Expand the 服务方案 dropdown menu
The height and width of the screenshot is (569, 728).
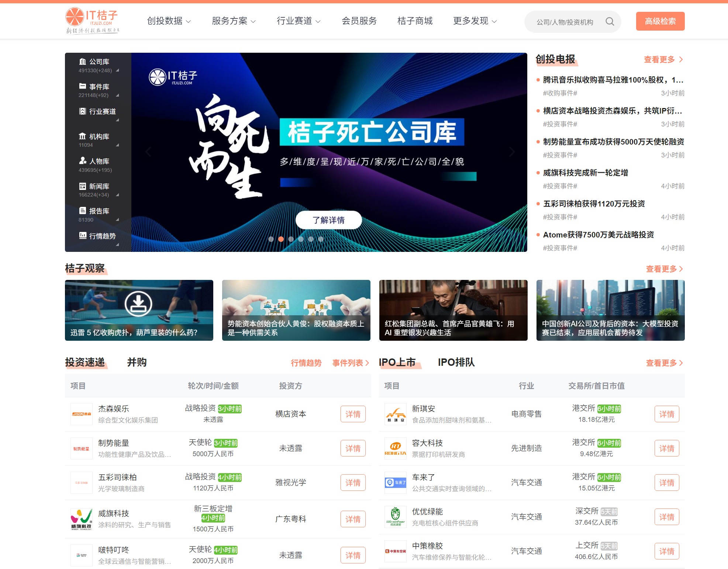tap(234, 21)
